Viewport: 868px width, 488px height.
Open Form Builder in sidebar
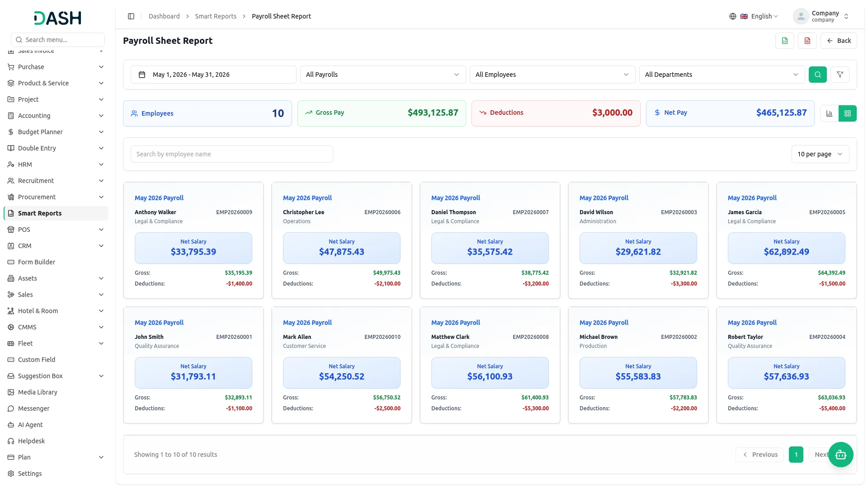pyautogui.click(x=56, y=262)
